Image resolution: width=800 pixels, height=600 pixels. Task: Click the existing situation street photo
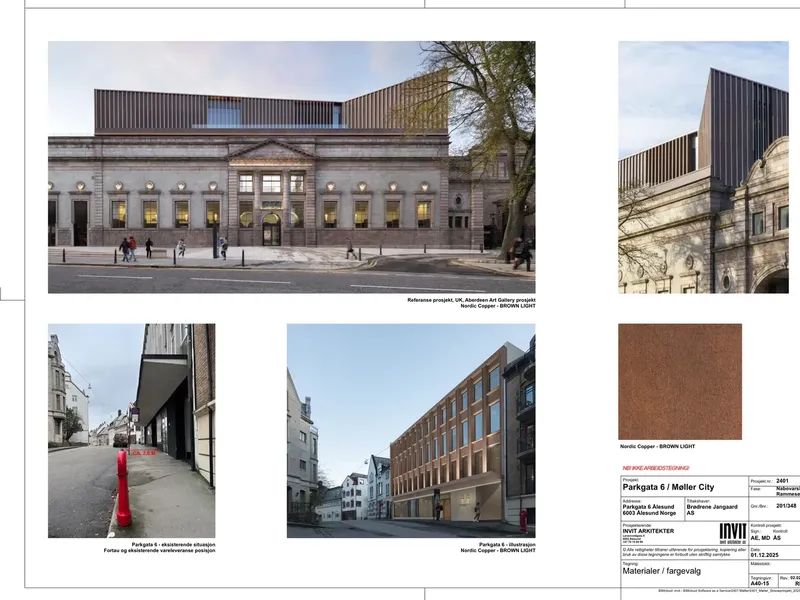pyautogui.click(x=132, y=431)
